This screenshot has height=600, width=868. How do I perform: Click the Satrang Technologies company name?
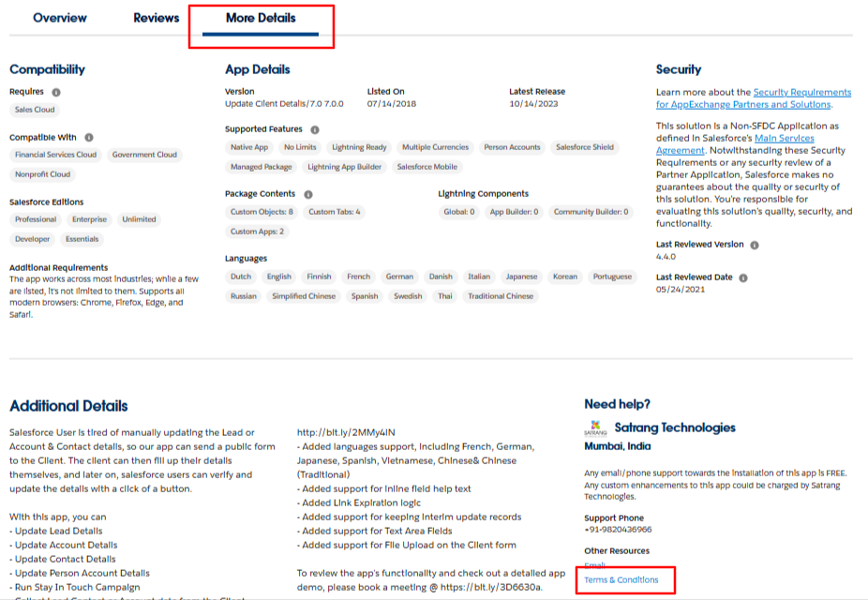[x=675, y=427]
